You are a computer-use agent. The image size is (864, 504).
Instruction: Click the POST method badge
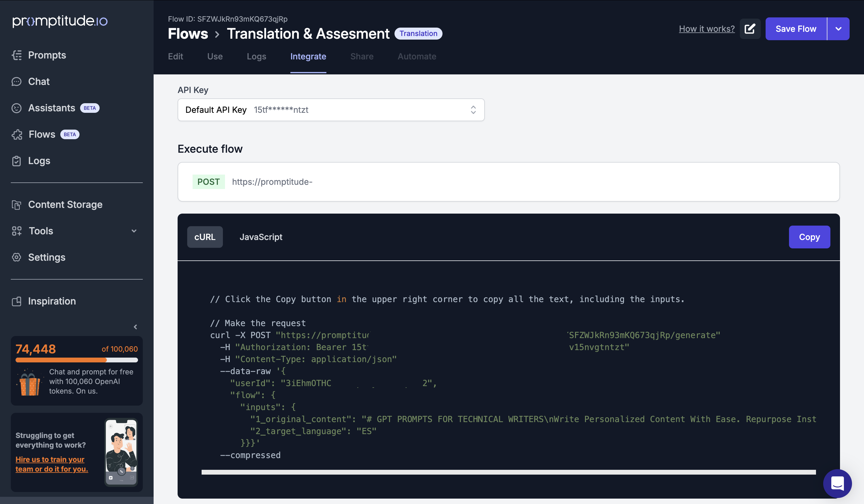pos(208,182)
